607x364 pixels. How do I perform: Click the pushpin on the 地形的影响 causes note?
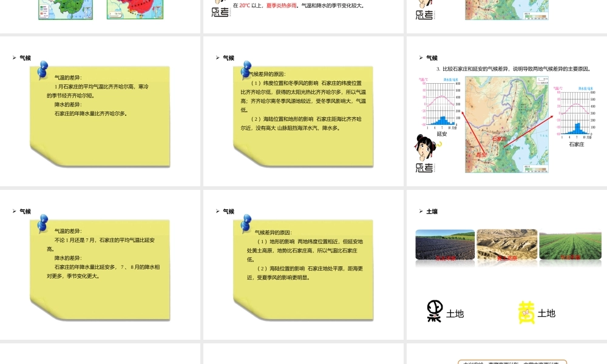pyautogui.click(x=246, y=224)
